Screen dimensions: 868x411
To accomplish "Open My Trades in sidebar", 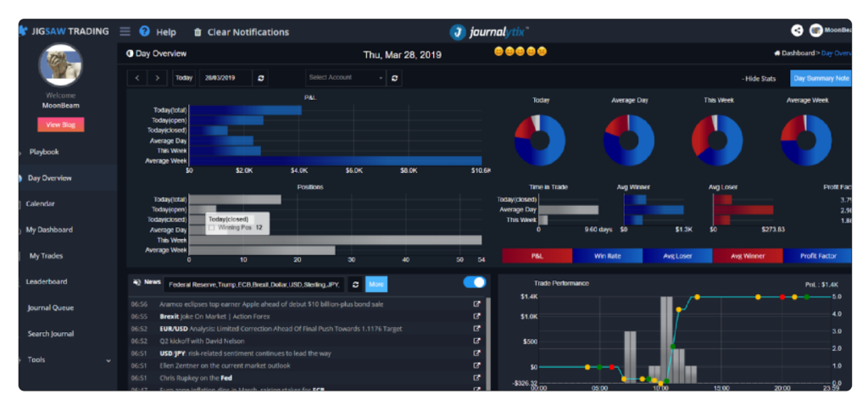I will pos(46,256).
